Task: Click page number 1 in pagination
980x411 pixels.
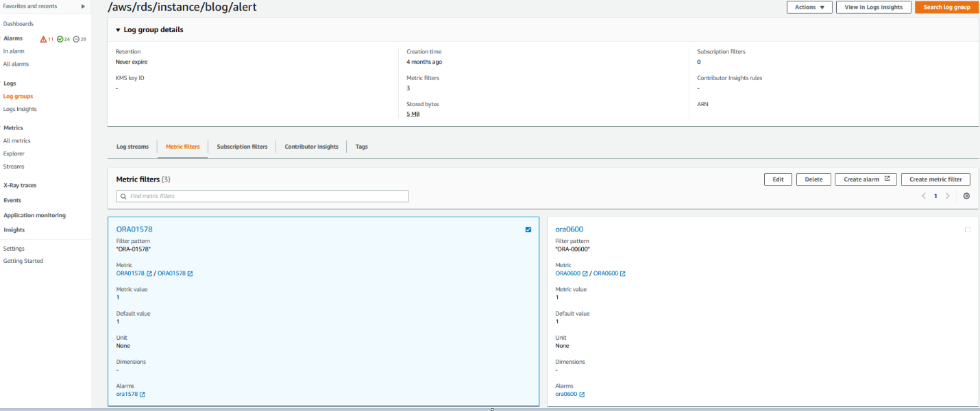Action: pos(935,196)
